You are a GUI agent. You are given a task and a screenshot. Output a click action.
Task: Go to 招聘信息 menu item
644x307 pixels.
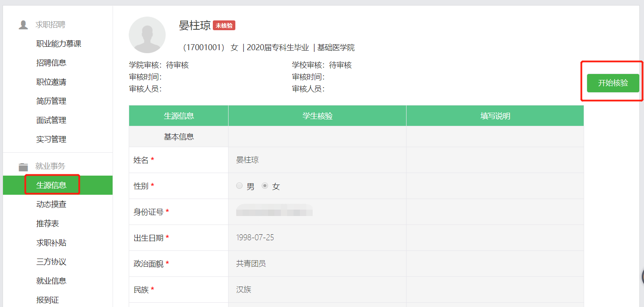tap(51, 63)
